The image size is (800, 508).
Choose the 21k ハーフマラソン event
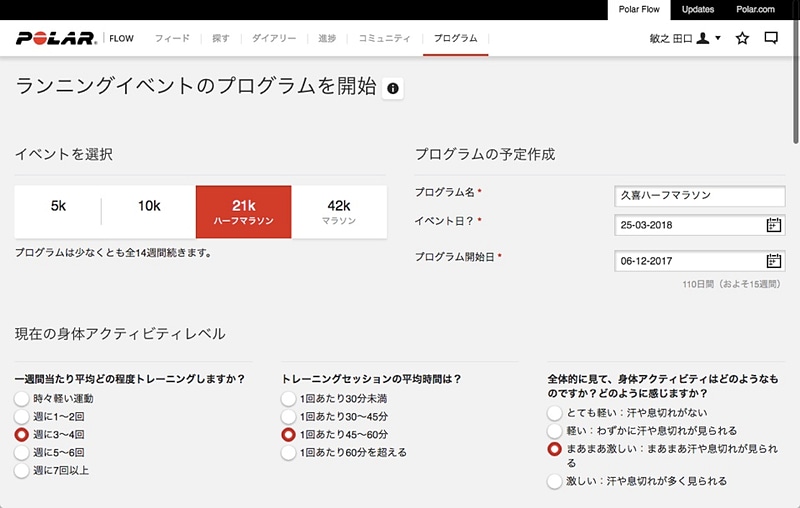243,212
